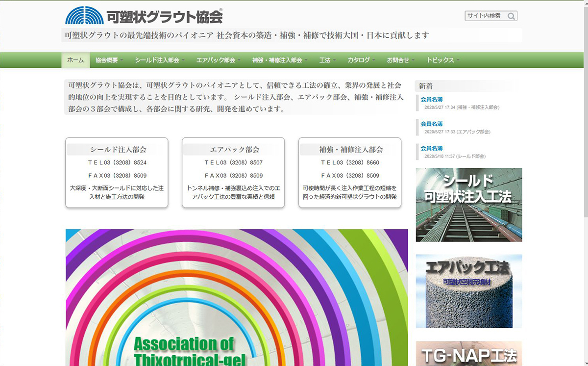Select the 補強・補修注入部会 info card
Screen dimensions: 588x366
[x=350, y=173]
